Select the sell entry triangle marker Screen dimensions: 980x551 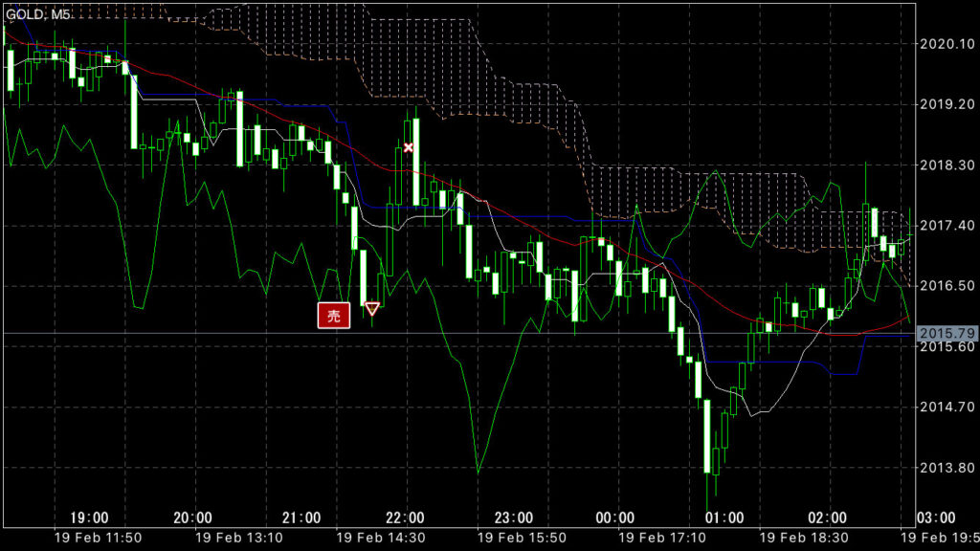coord(372,309)
